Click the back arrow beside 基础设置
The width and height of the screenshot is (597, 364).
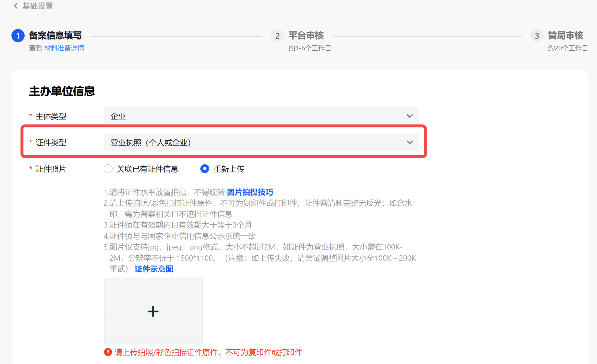click(x=16, y=6)
